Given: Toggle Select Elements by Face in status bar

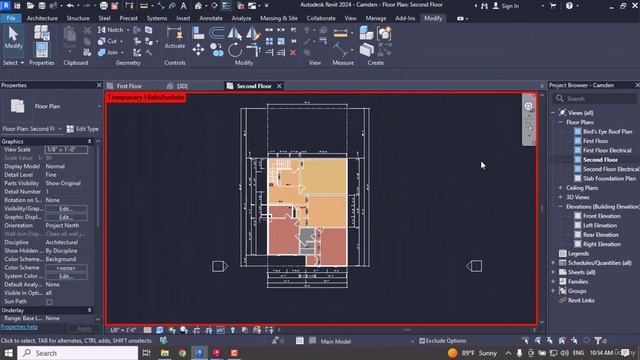Looking at the screenshot, I should coord(562,340).
